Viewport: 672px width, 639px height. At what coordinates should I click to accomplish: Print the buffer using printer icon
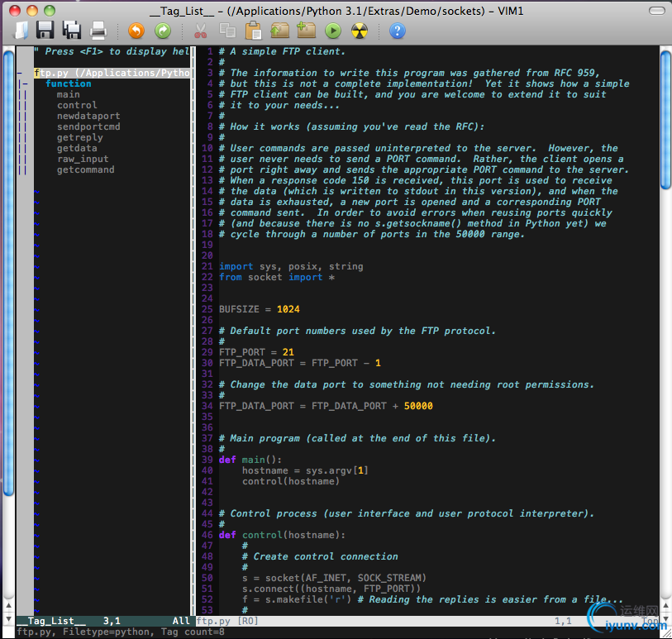pos(98,31)
